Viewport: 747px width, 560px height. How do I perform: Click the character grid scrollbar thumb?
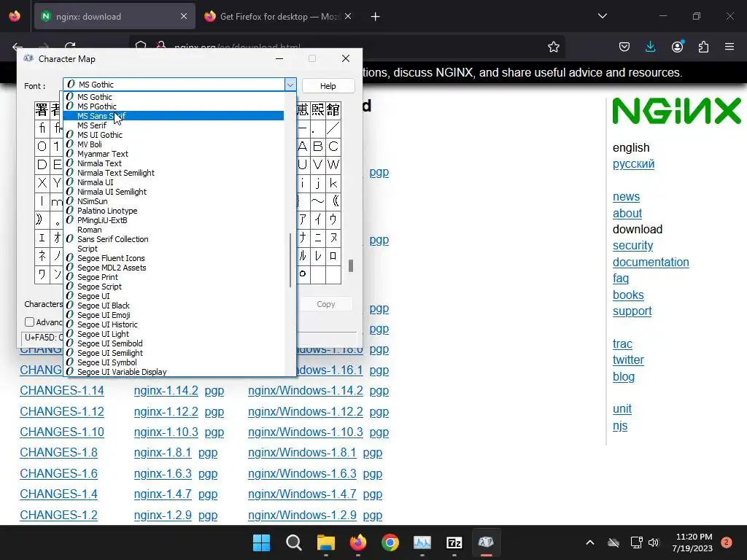click(351, 265)
